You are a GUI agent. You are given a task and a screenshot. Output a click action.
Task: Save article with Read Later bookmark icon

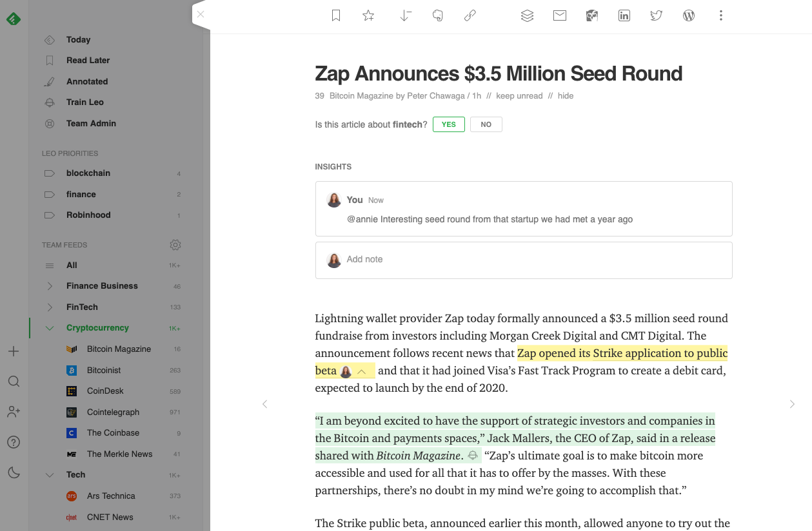click(336, 15)
